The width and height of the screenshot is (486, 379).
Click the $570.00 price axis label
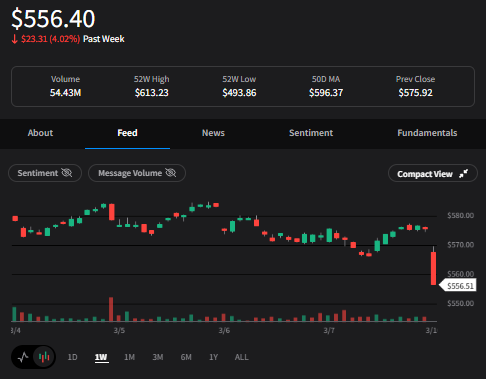[460, 245]
